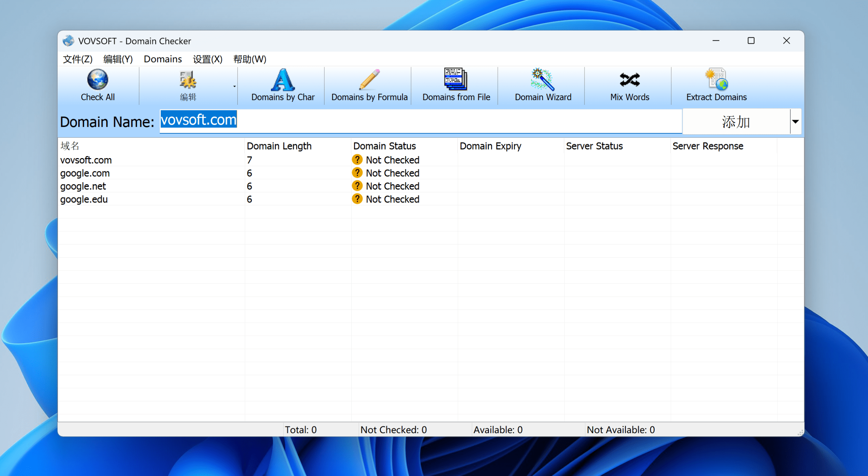This screenshot has width=868, height=476.
Task: Click the status icon for vovsoft.com
Action: [357, 159]
